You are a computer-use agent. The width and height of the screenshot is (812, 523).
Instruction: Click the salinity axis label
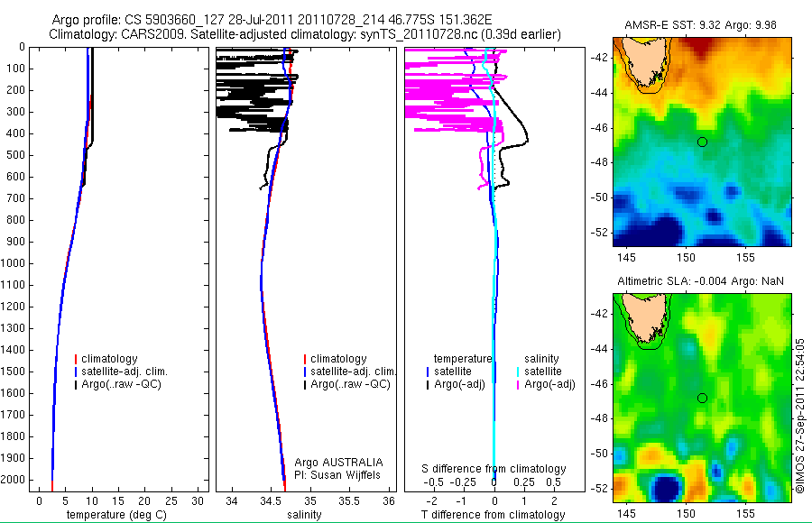305,515
